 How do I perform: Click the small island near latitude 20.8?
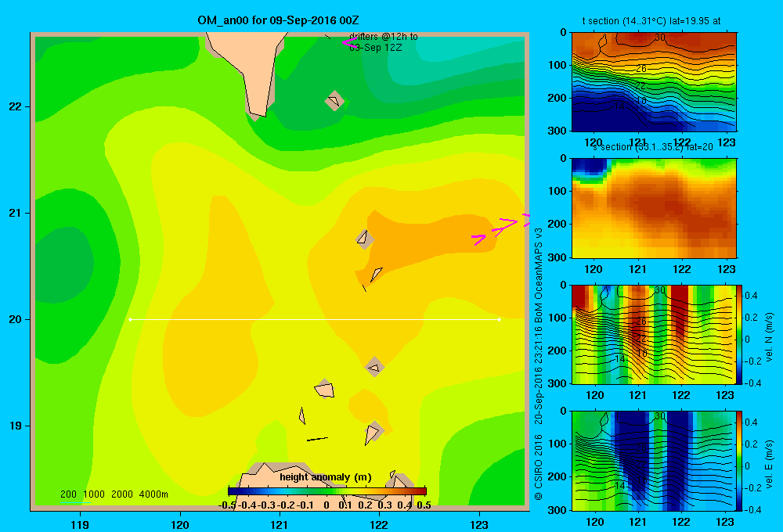click(x=364, y=239)
